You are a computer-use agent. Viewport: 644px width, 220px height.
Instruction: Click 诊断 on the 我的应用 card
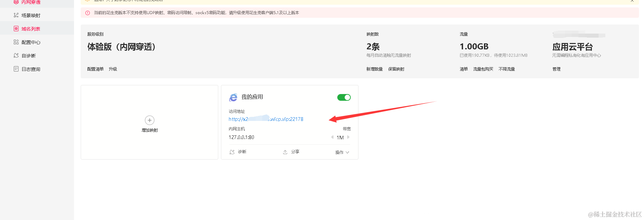coord(242,152)
